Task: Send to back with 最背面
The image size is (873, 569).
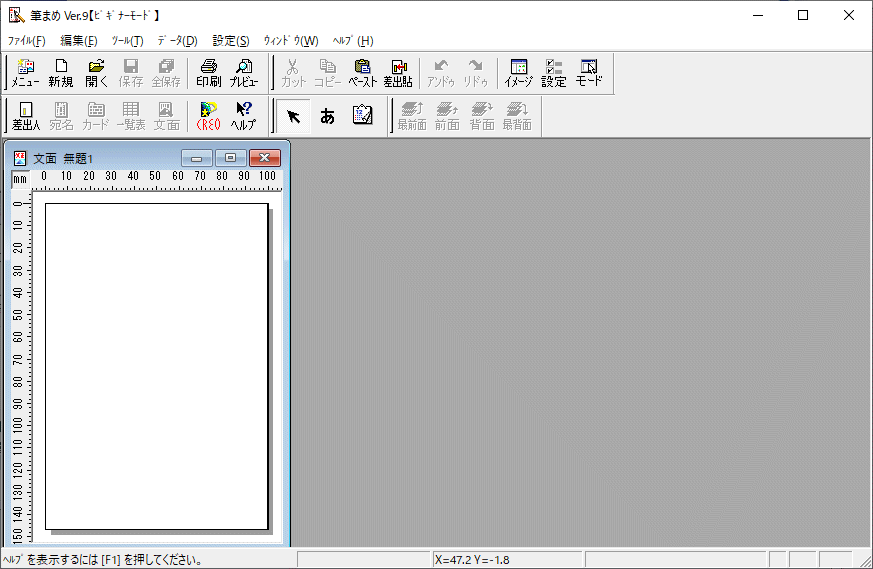Action: point(517,116)
